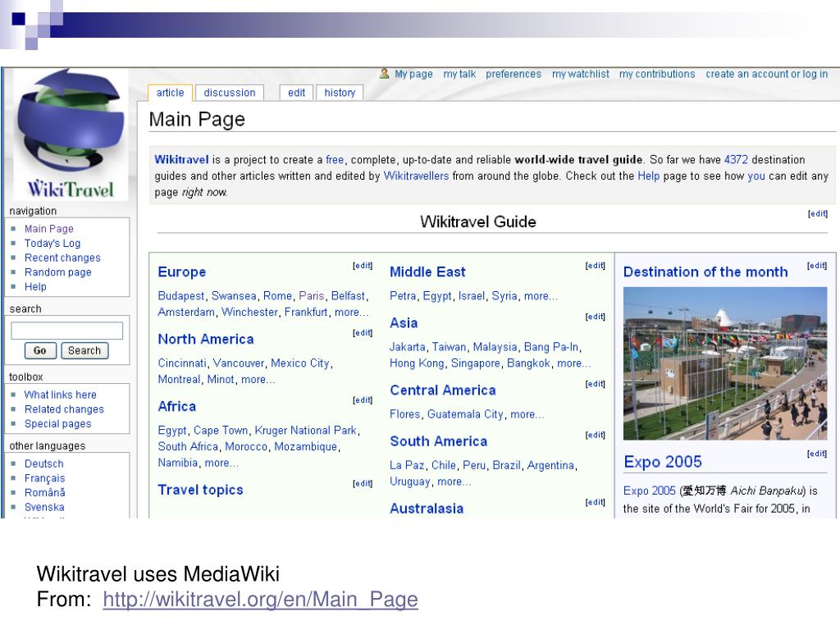Switch to Română language

tap(44, 493)
